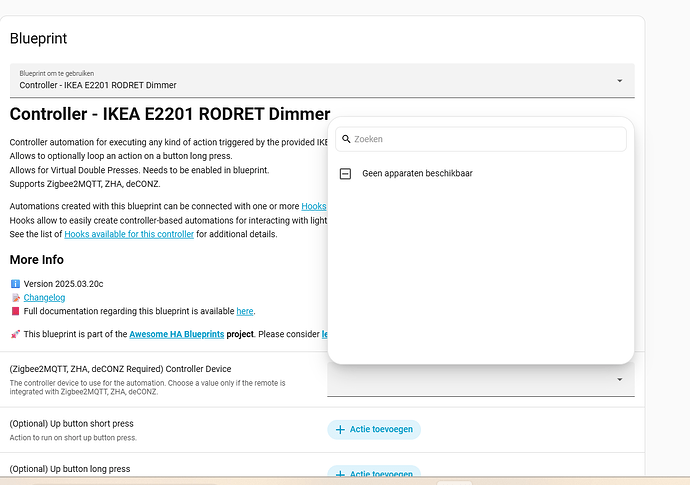
Task: Click the Supports Zigbee2MQTT, ZHA, deCONZ line
Action: (85, 184)
